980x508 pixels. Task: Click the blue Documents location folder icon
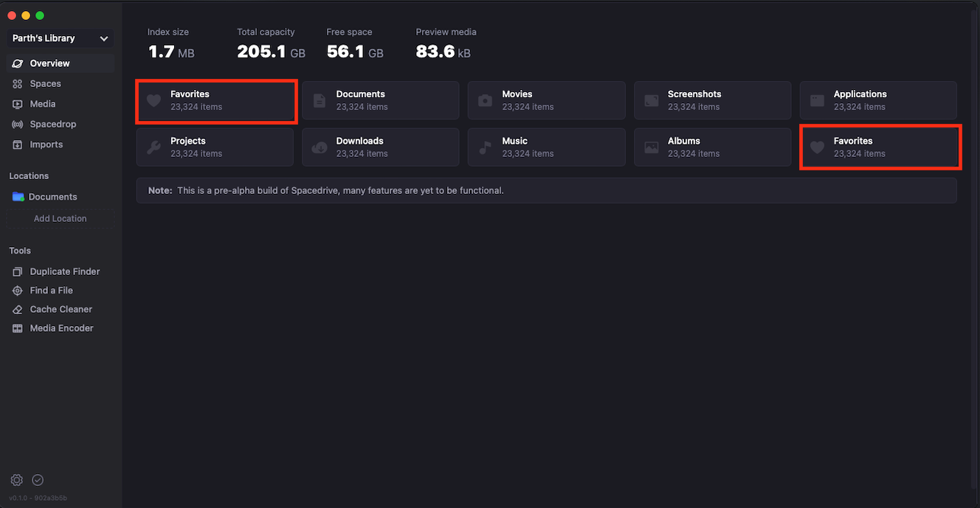(x=17, y=197)
